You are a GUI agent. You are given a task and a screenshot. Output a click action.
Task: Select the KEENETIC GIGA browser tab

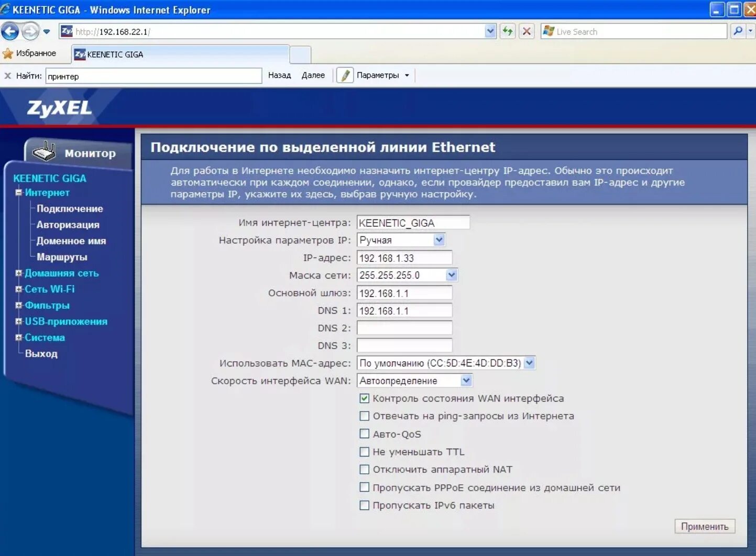pos(180,54)
